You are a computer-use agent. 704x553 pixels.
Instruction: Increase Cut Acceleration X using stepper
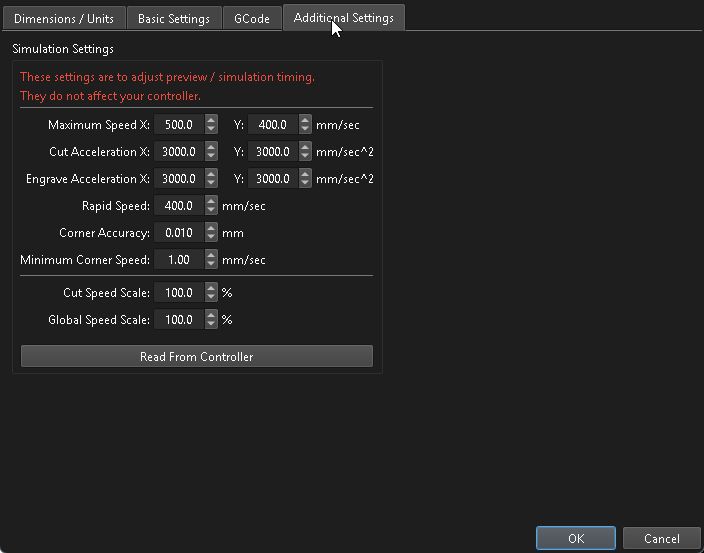pyautogui.click(x=211, y=147)
